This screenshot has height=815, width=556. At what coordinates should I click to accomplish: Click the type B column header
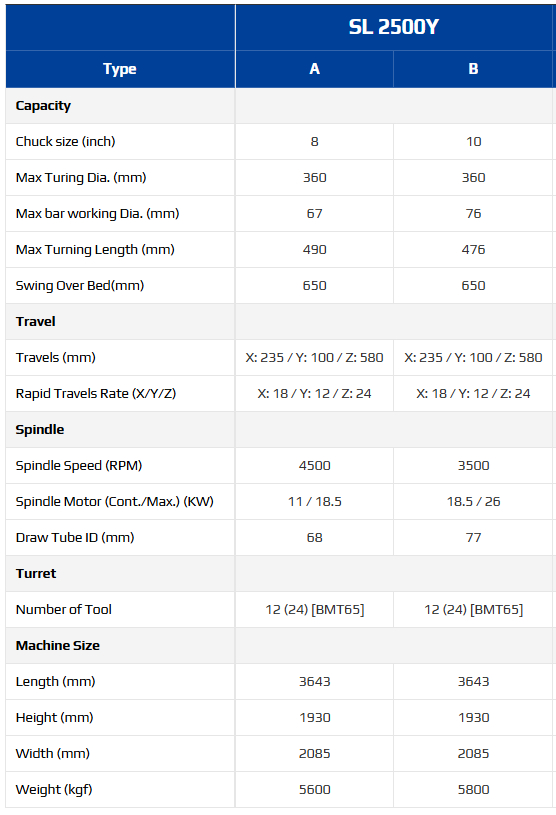[473, 69]
